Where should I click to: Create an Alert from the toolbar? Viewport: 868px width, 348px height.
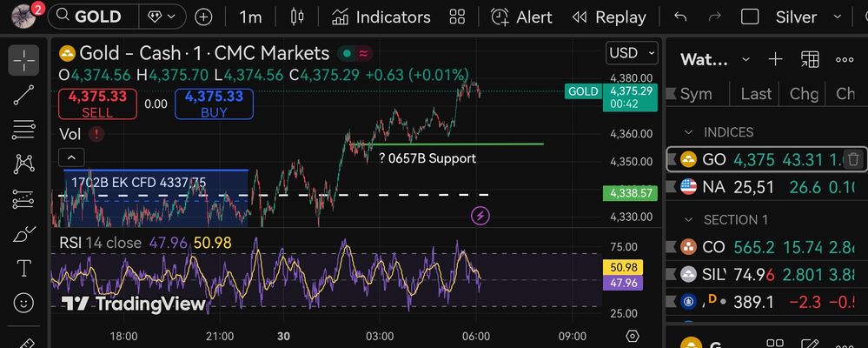(x=521, y=17)
